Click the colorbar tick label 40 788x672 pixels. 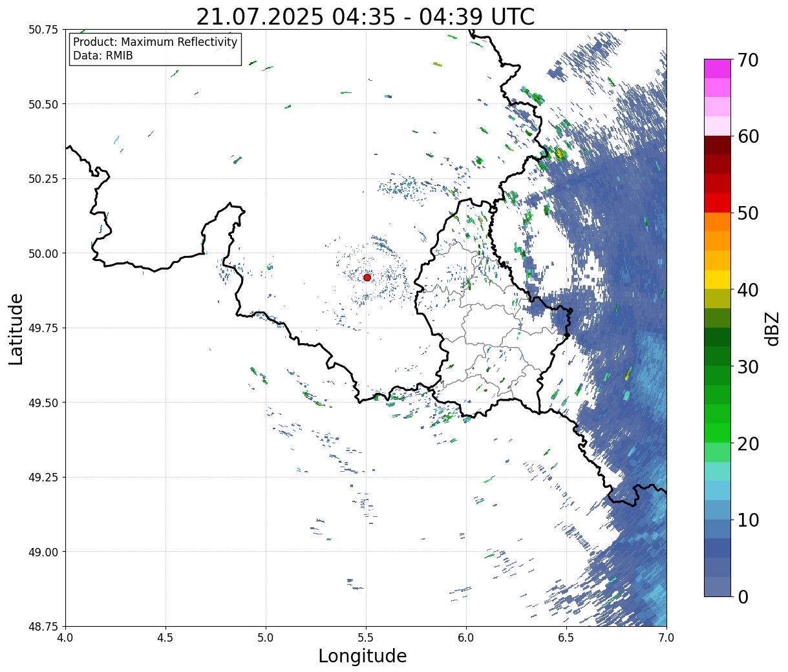748,289
